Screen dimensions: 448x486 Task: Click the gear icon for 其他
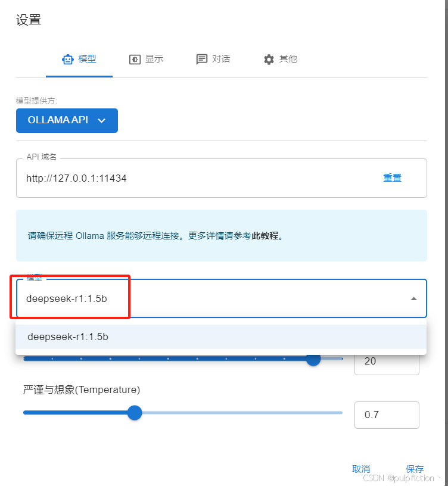coord(269,59)
